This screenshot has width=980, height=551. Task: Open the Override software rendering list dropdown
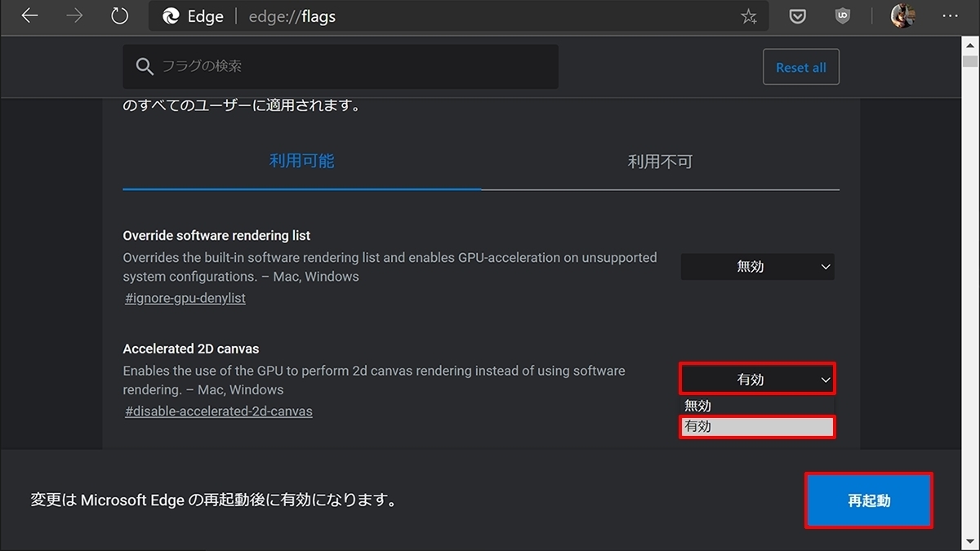click(x=758, y=266)
